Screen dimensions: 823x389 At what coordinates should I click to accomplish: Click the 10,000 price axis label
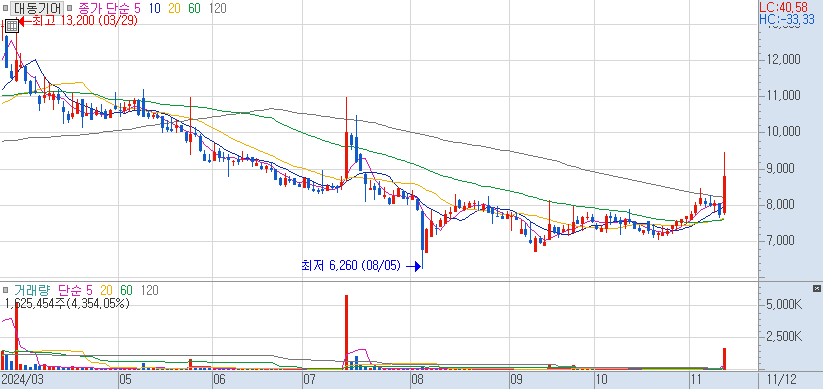(783, 132)
